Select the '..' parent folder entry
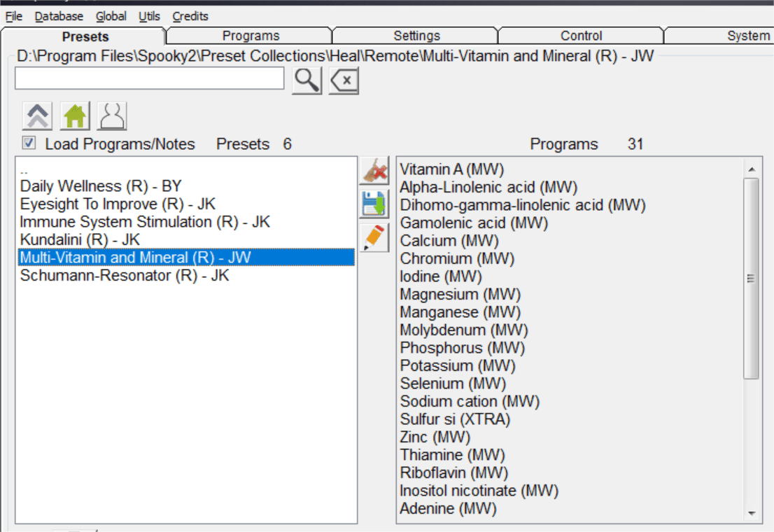The height and width of the screenshot is (532, 774). coord(187,171)
